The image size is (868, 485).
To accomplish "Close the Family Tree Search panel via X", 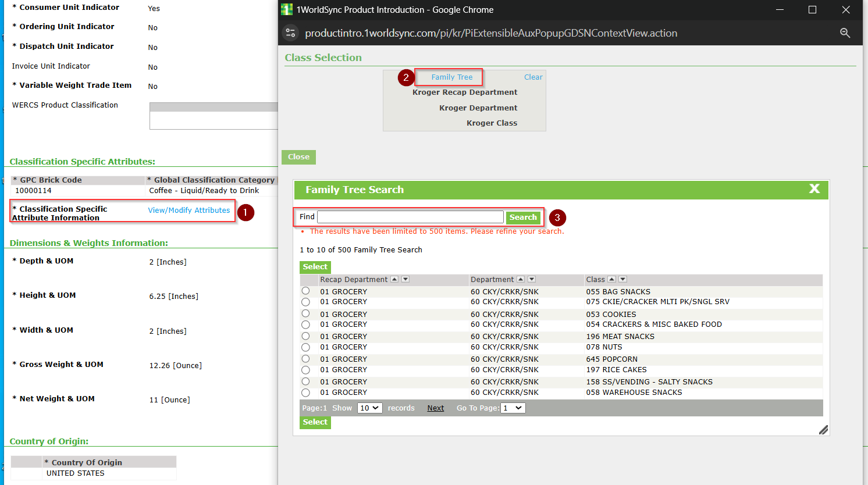I will click(814, 189).
